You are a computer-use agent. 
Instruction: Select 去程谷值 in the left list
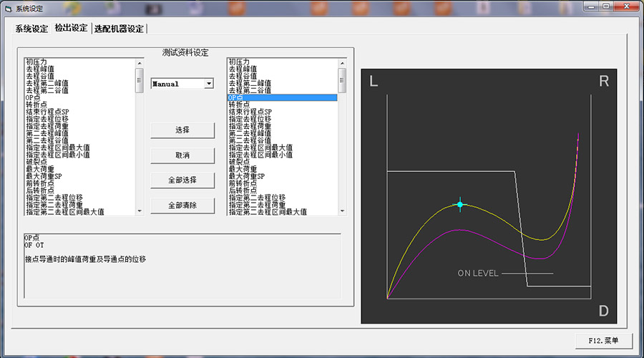point(40,76)
